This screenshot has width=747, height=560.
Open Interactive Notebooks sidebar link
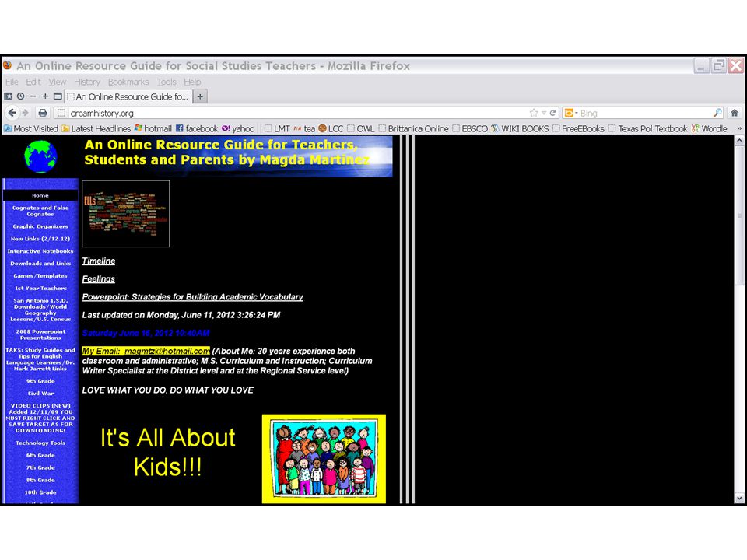click(x=40, y=251)
